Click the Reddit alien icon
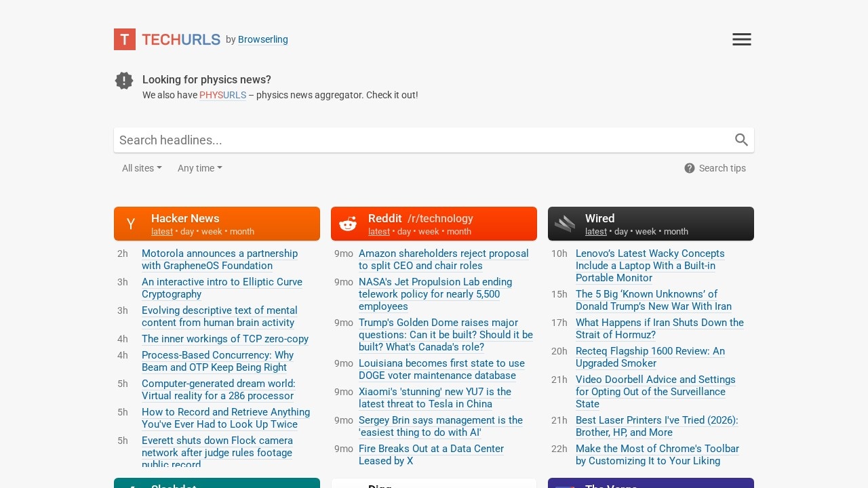The height and width of the screenshot is (488, 868). 348,224
